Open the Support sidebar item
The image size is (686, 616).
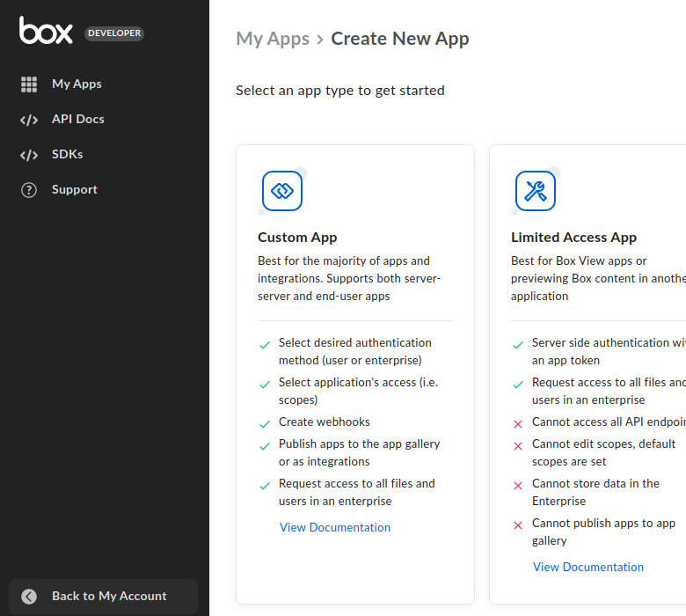click(74, 190)
